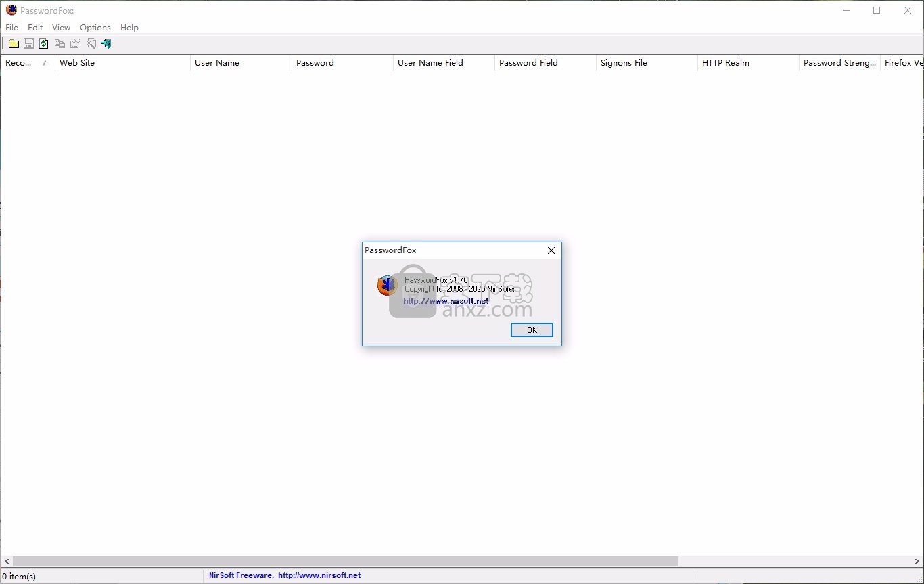Sort by the User Name column

[x=241, y=63]
